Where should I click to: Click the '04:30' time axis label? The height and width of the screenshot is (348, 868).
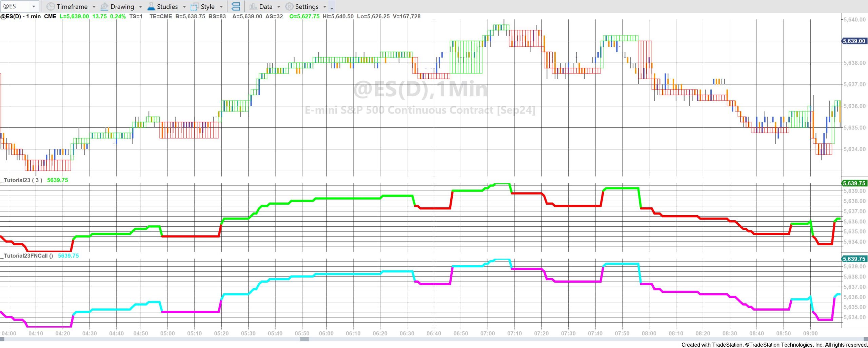(90, 333)
